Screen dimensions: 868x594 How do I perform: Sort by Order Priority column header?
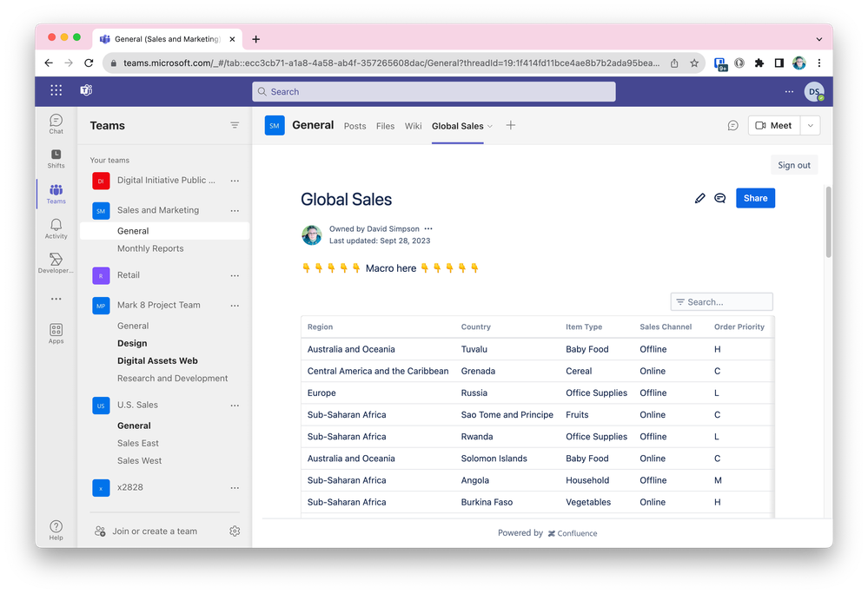(x=739, y=327)
